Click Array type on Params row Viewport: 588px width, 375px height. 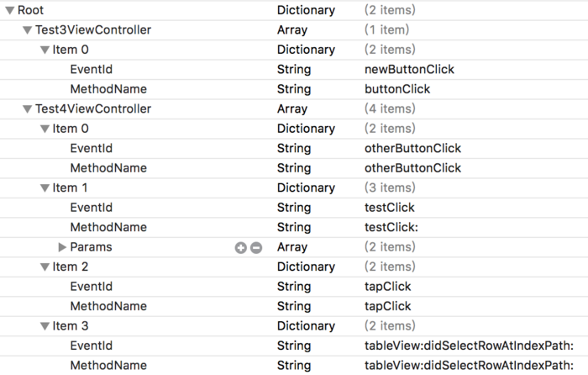click(x=292, y=247)
